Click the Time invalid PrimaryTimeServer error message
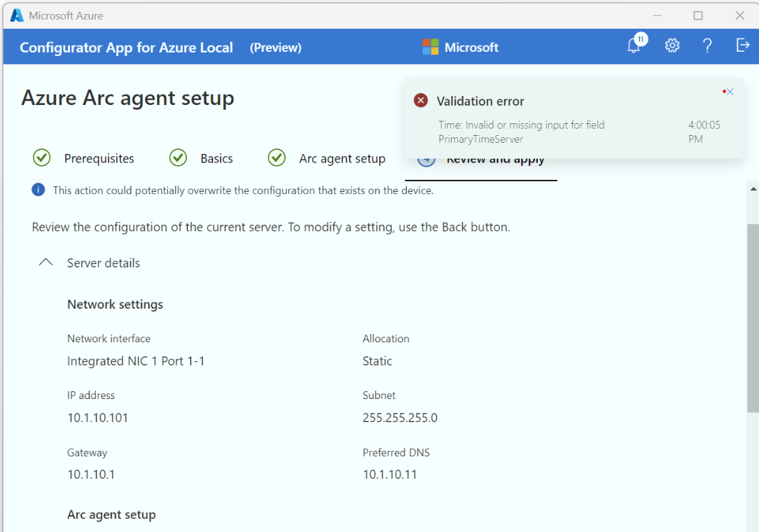Image resolution: width=759 pixels, height=532 pixels. click(x=522, y=132)
